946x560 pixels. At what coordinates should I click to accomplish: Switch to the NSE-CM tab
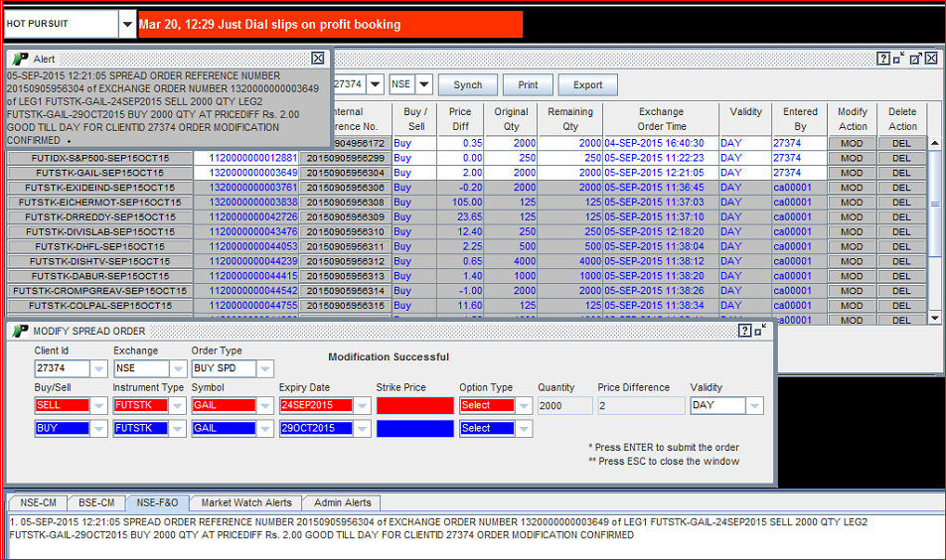40,502
